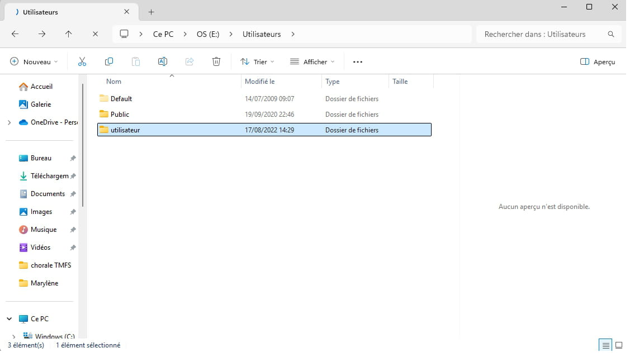
Task: Sort by the Modifié le column header
Action: pos(260,82)
